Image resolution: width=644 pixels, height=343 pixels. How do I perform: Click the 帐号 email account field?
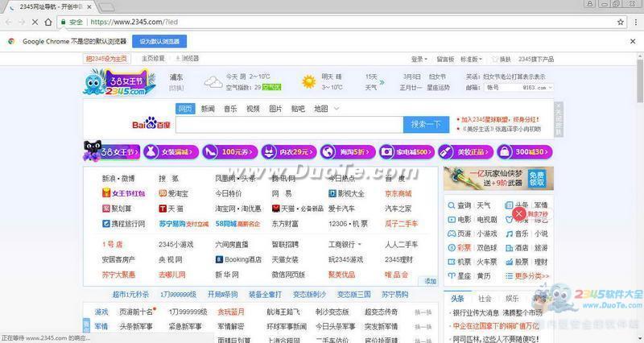[x=503, y=88]
